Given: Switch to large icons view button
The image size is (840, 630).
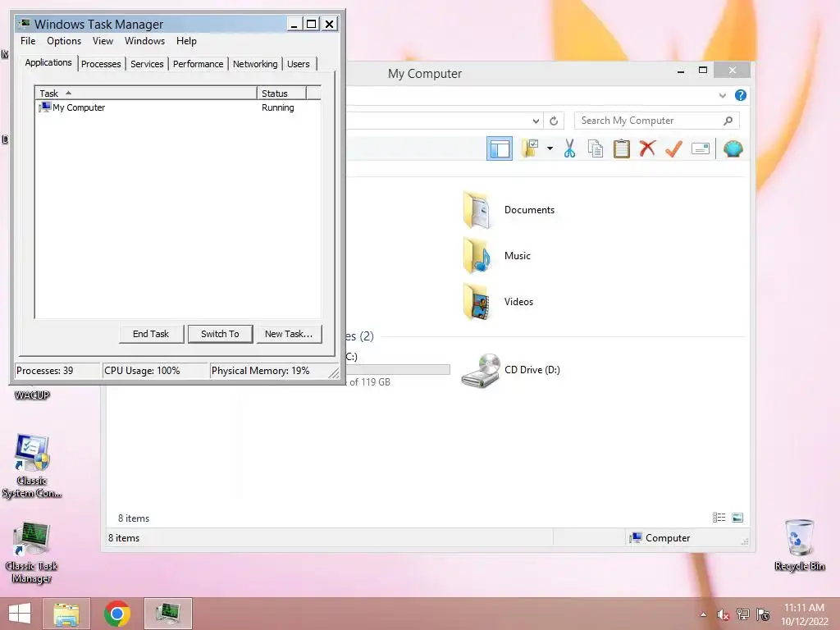Looking at the screenshot, I should pyautogui.click(x=737, y=518).
